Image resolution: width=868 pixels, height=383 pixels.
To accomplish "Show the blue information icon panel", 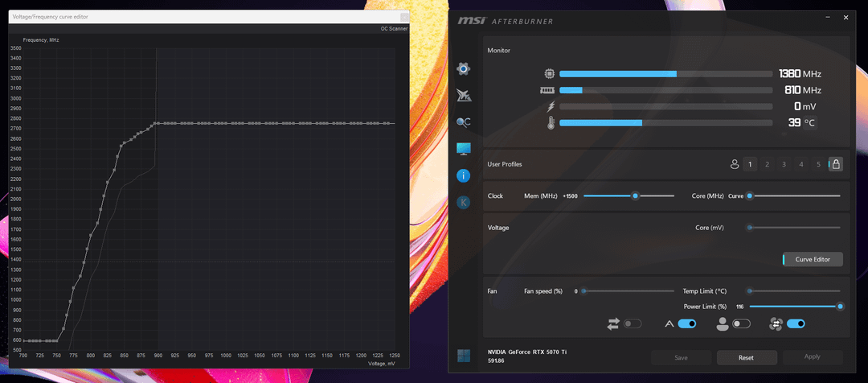I will point(463,175).
